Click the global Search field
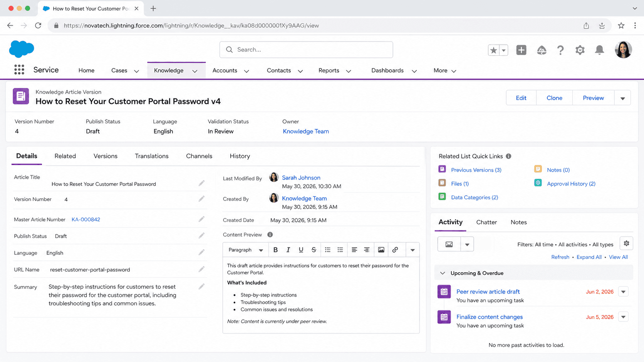The width and height of the screenshot is (644, 362). pyautogui.click(x=306, y=50)
